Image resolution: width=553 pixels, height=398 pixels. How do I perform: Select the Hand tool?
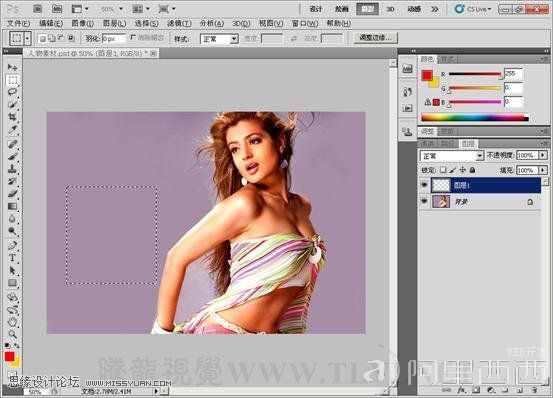(x=12, y=322)
